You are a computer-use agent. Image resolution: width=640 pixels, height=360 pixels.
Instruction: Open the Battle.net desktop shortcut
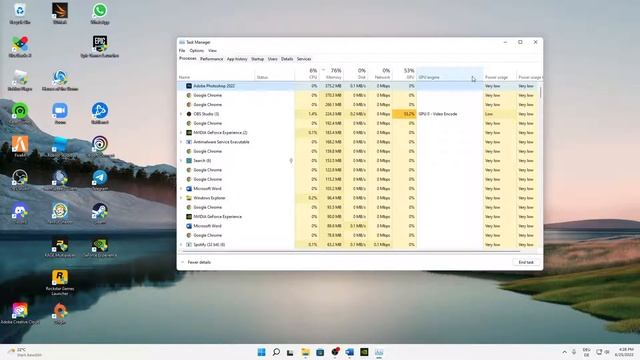click(x=100, y=113)
